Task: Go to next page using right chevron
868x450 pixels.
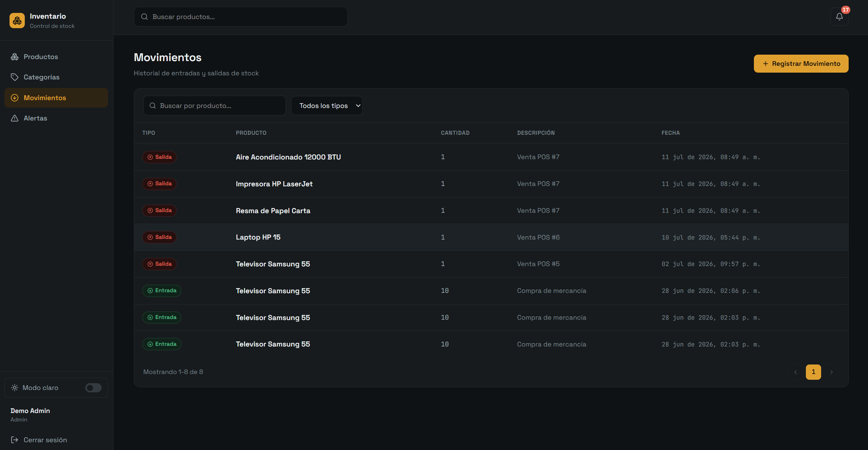Action: [831, 372]
